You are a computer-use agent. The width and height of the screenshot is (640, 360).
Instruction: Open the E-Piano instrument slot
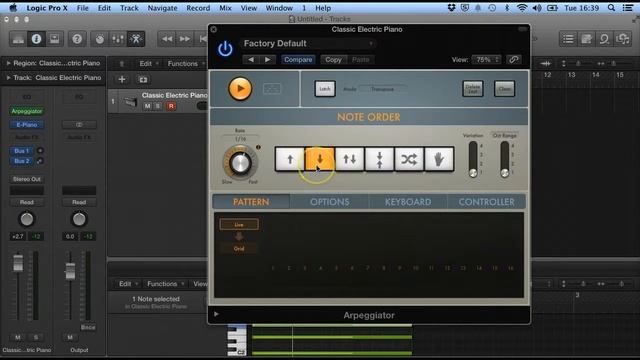coord(27,125)
